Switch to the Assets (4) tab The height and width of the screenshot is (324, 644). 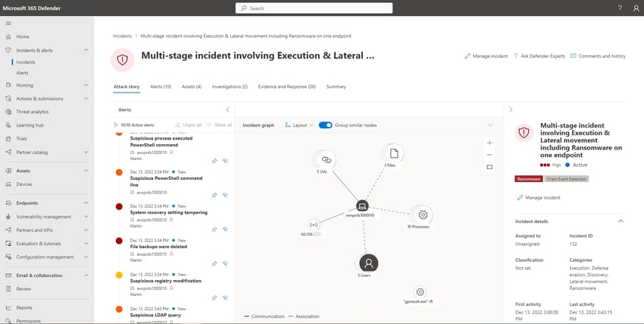[192, 87]
